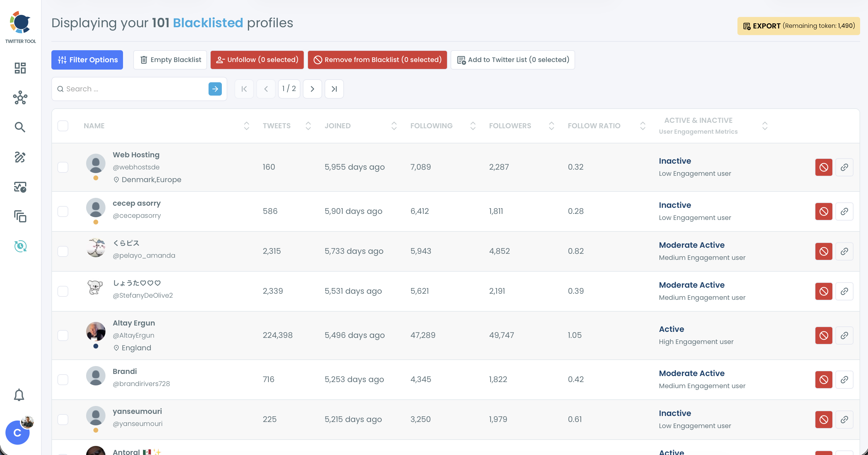The image size is (868, 455).
Task: Select the Altay Ergun row checkbox
Action: (x=63, y=335)
